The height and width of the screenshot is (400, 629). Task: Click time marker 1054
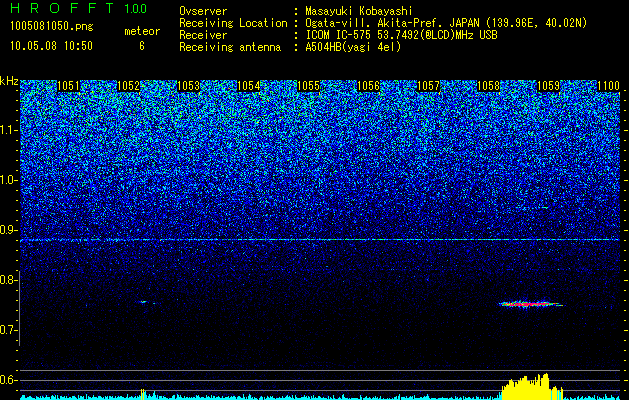pyautogui.click(x=248, y=86)
